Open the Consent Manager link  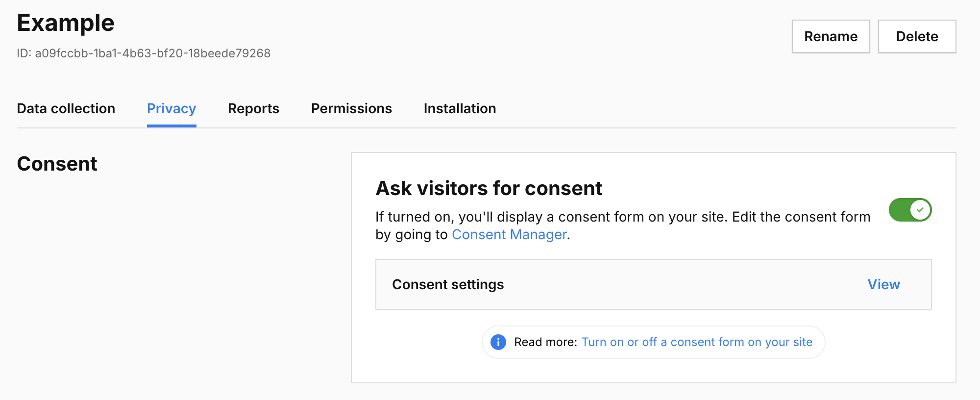click(x=509, y=235)
